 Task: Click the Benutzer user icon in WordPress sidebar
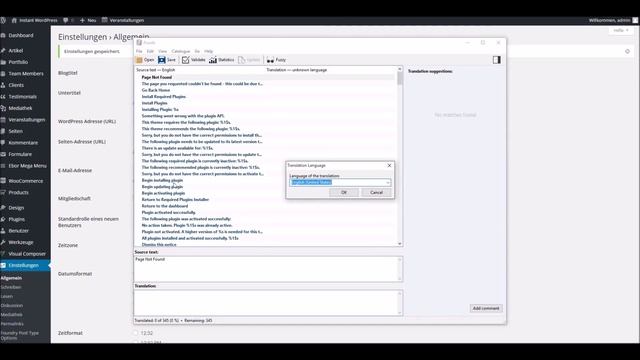3,231
